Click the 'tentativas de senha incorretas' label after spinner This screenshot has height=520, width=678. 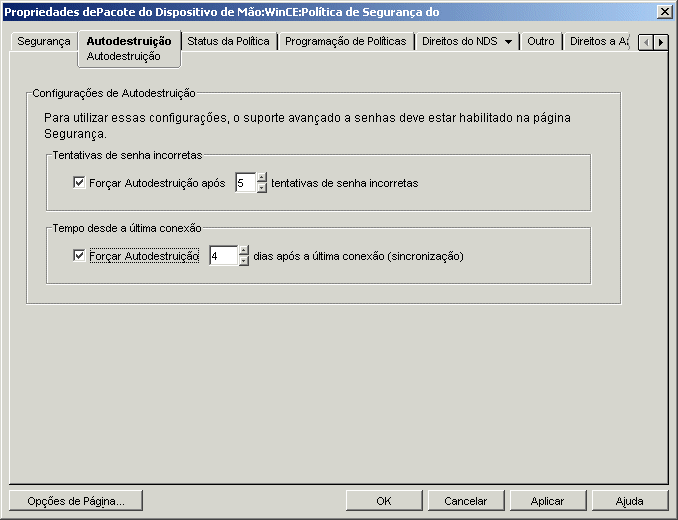tap(345, 183)
